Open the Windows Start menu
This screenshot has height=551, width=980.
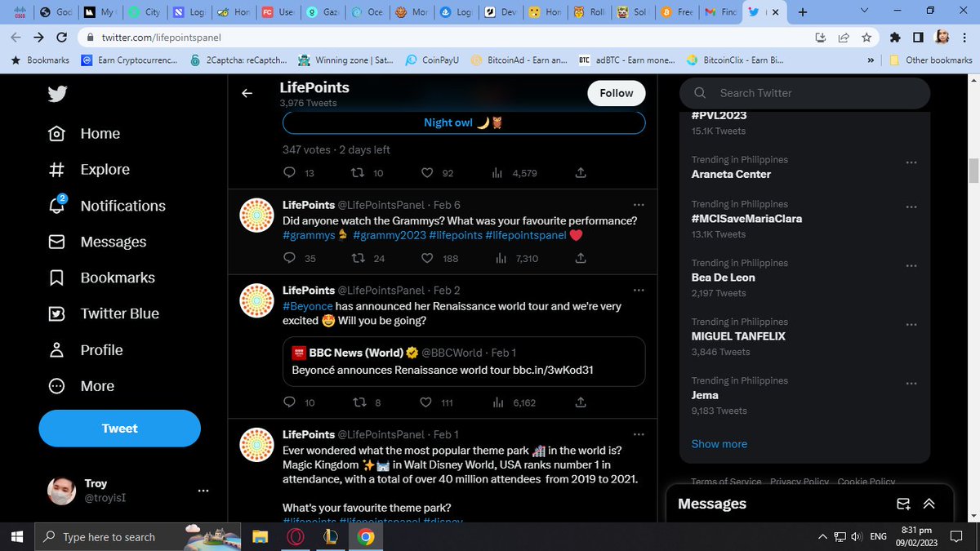[17, 536]
